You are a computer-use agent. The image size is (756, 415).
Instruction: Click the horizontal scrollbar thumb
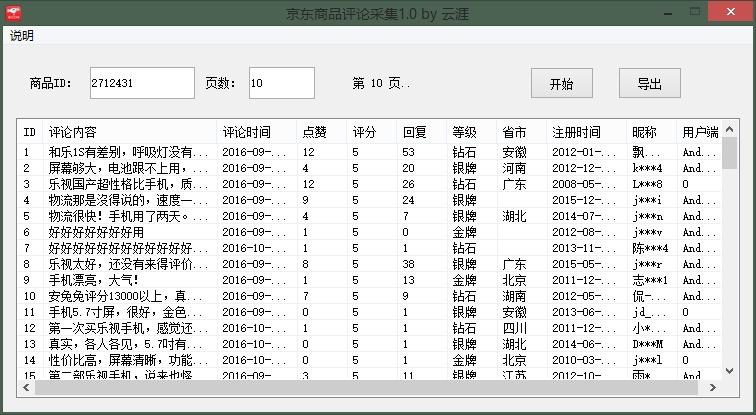[x=366, y=387]
